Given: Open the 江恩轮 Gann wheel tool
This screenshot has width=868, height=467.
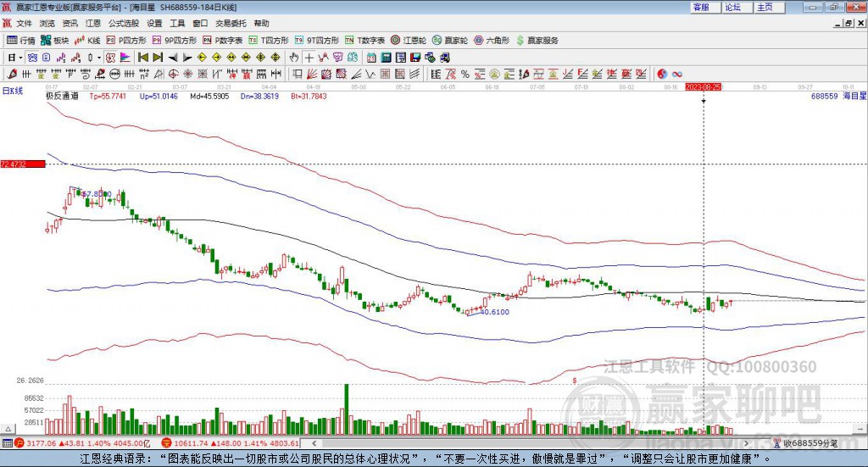Looking at the screenshot, I should click(x=409, y=40).
